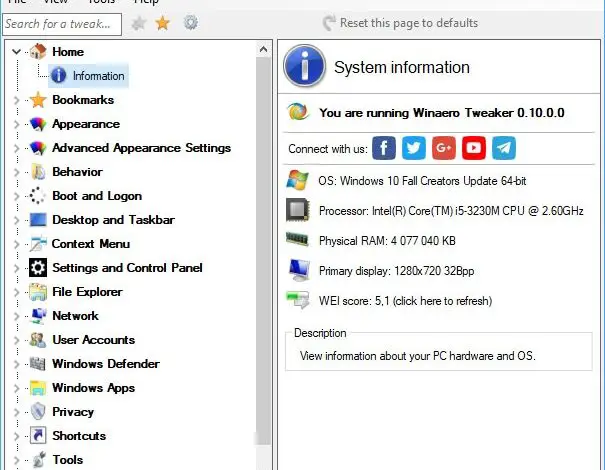The height and width of the screenshot is (470, 605).
Task: Click Reset this page to defaults
Action: tap(401, 23)
